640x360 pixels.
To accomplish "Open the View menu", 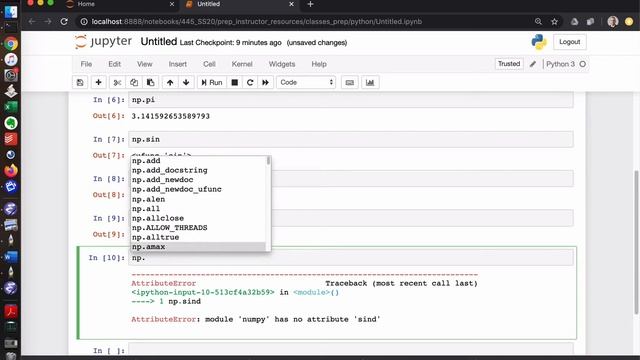I will tap(144, 64).
